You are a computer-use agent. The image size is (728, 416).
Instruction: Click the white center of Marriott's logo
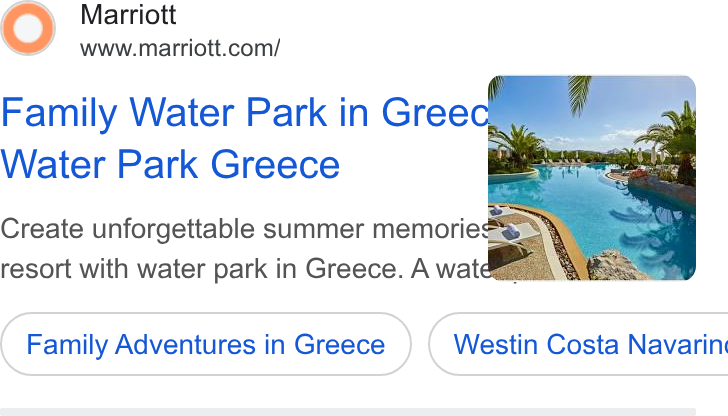[x=28, y=28]
